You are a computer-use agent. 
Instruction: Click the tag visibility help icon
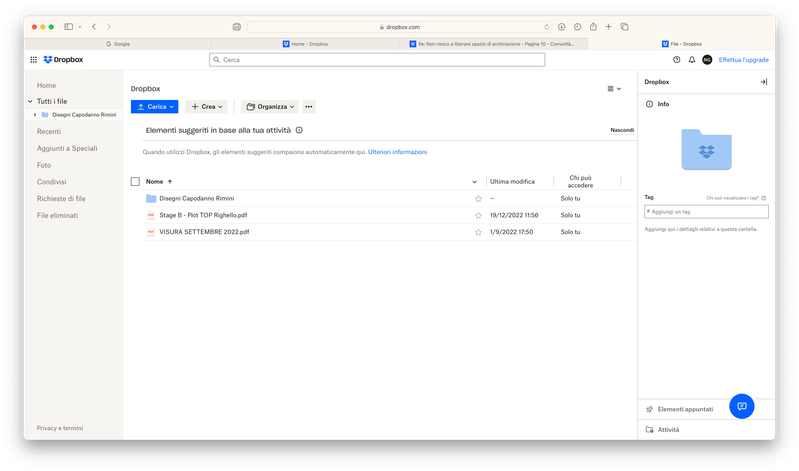click(x=763, y=198)
